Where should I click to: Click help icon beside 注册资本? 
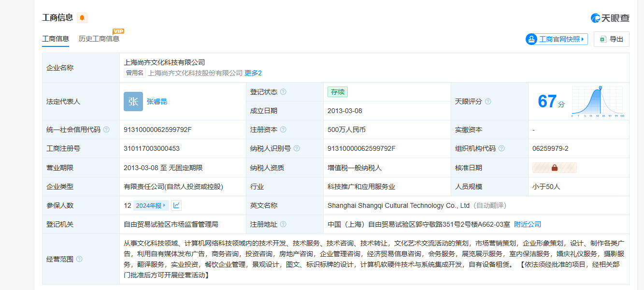coord(283,130)
